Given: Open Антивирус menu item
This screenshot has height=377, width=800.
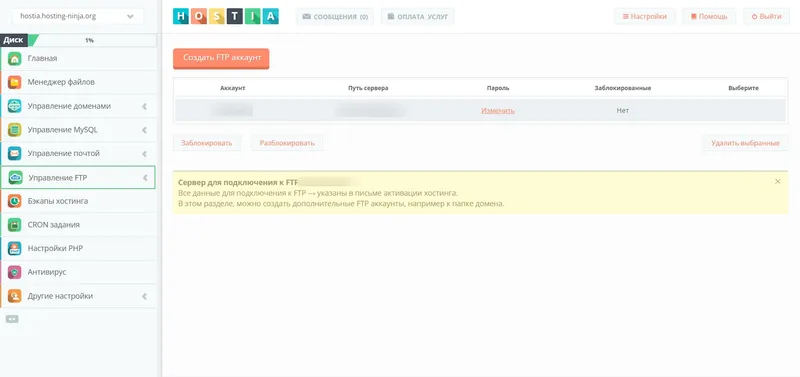Looking at the screenshot, I should point(78,272).
